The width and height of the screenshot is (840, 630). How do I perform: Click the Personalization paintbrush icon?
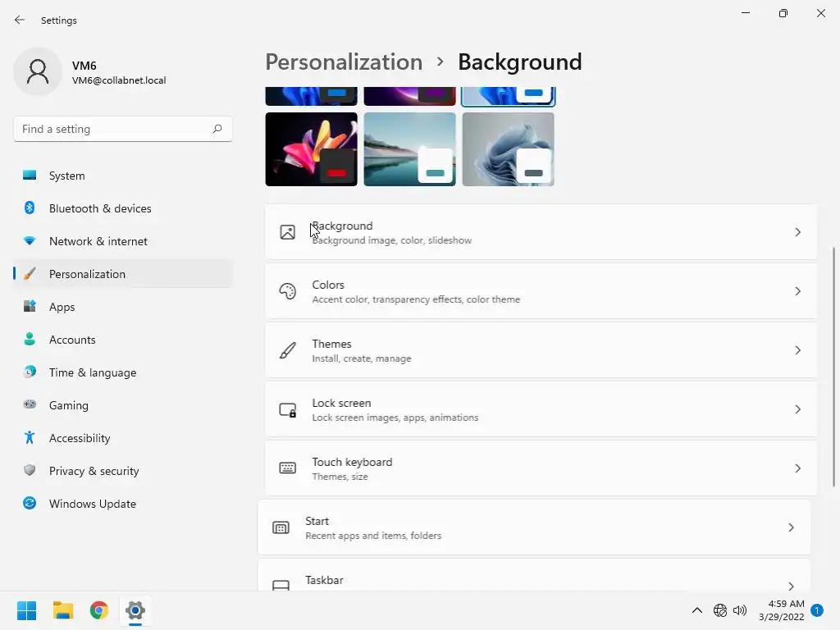pos(30,274)
